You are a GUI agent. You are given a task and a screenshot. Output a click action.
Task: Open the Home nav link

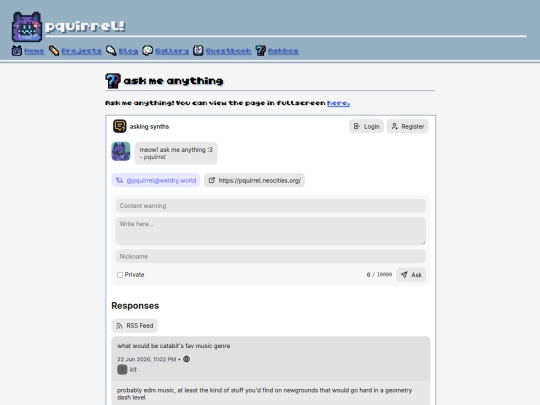34,51
